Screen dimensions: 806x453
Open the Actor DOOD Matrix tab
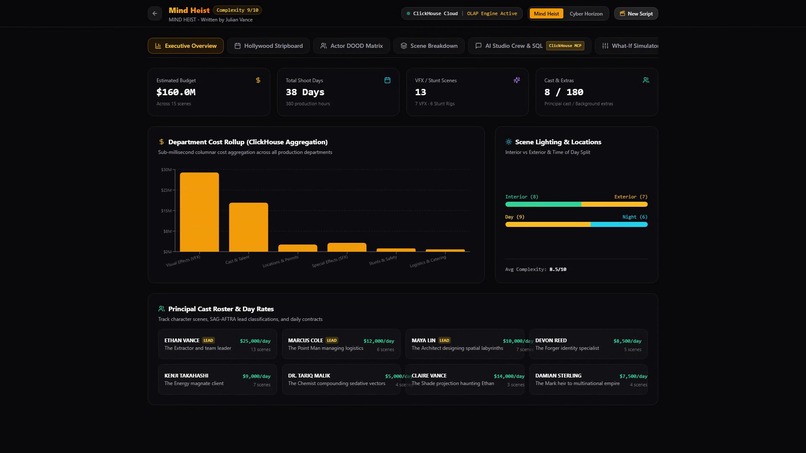(x=352, y=46)
